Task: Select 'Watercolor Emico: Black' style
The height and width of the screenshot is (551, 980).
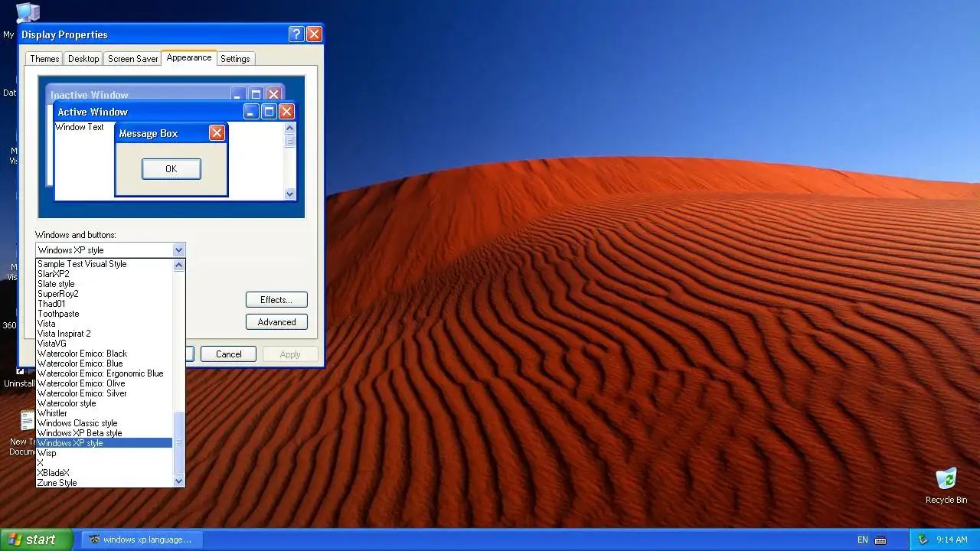Action: (104, 354)
